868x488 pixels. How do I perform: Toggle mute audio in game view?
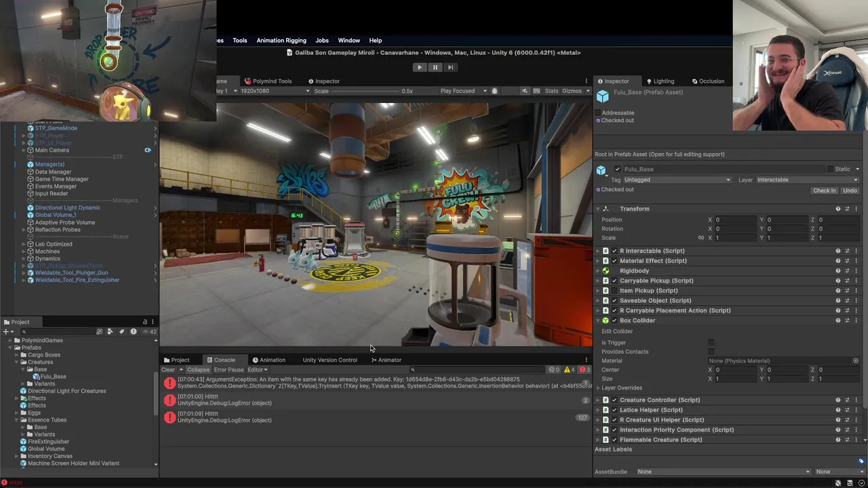[x=524, y=91]
